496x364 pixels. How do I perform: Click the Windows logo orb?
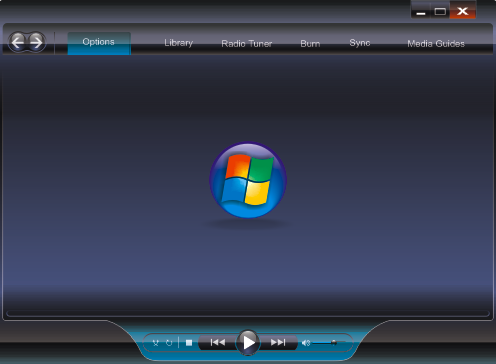tap(248, 180)
